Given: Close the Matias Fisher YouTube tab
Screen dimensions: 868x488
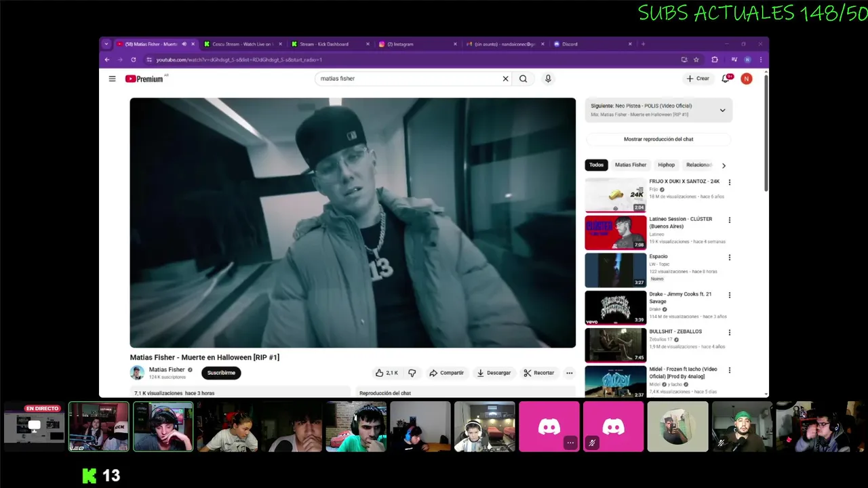Looking at the screenshot, I should (193, 44).
